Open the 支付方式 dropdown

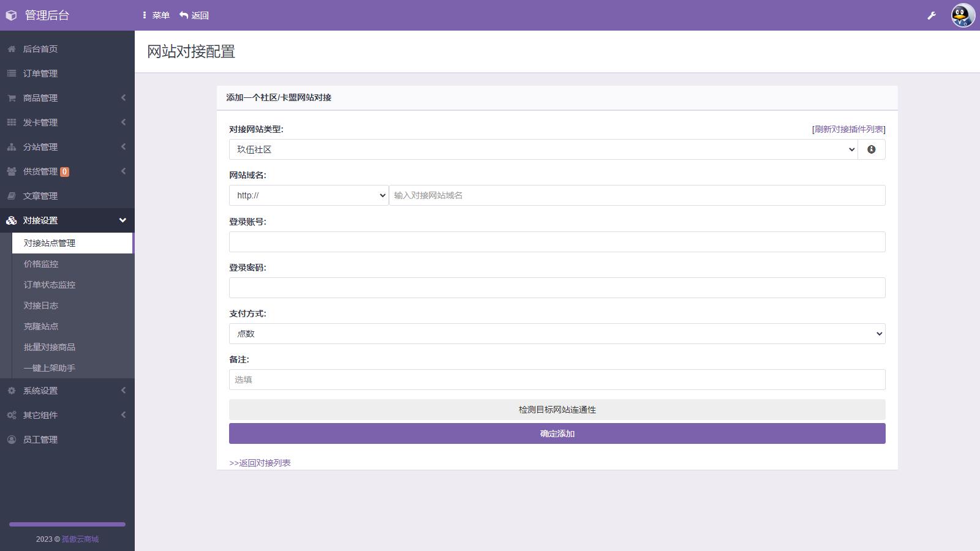tap(557, 334)
